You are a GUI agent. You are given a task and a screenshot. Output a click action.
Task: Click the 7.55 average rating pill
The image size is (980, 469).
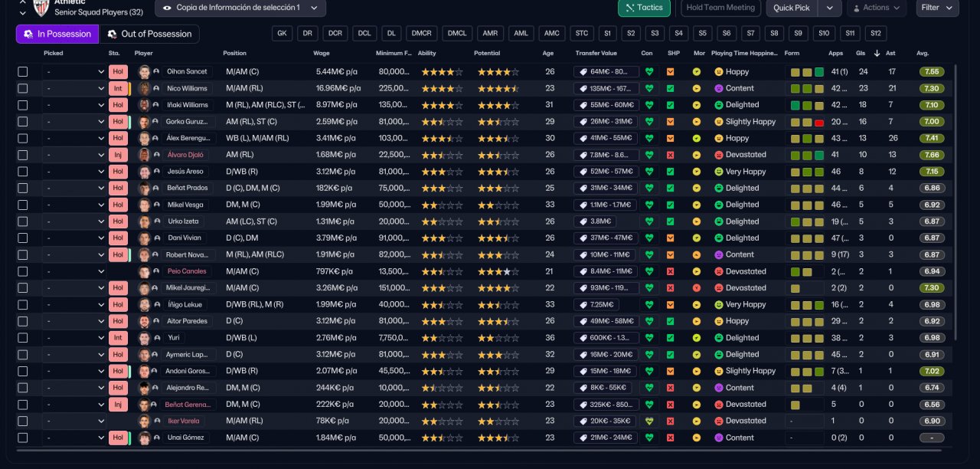click(933, 72)
